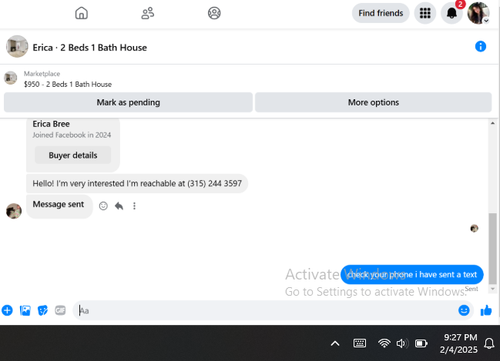Open Erica's conversation header thumbnail

pyautogui.click(x=17, y=46)
